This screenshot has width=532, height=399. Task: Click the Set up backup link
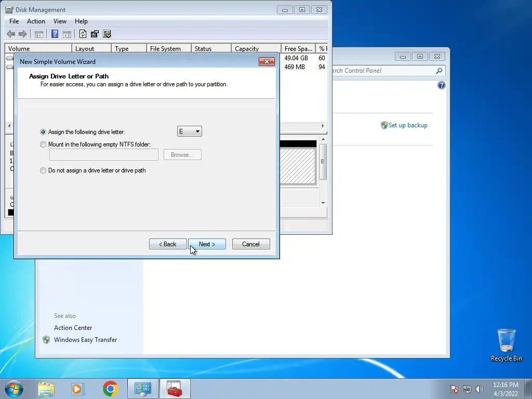tap(407, 125)
